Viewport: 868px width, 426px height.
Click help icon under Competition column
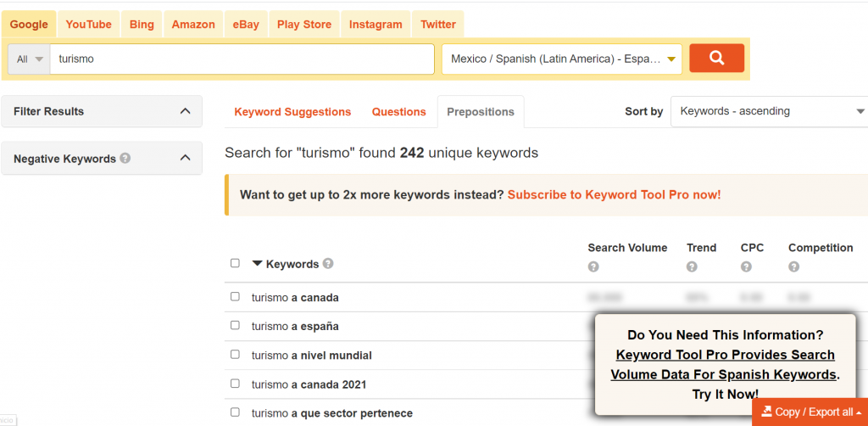coord(793,266)
